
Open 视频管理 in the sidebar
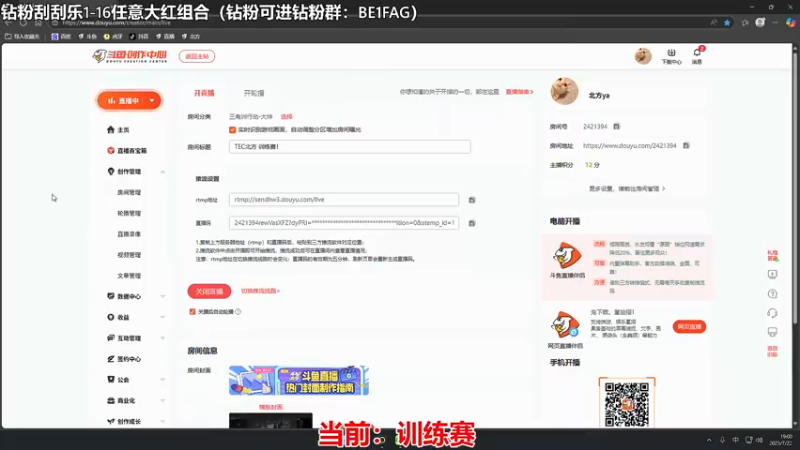[129, 255]
